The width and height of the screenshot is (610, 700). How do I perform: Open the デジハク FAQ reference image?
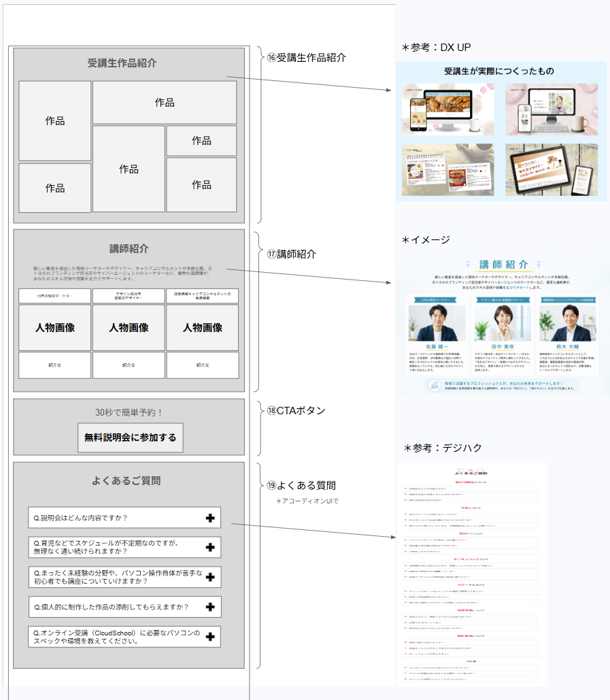pyautogui.click(x=472, y=574)
